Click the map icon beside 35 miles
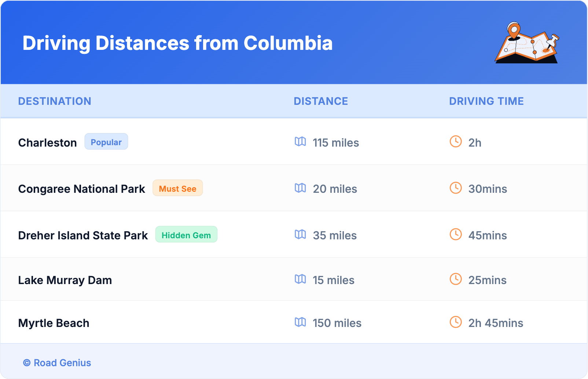 tap(300, 235)
